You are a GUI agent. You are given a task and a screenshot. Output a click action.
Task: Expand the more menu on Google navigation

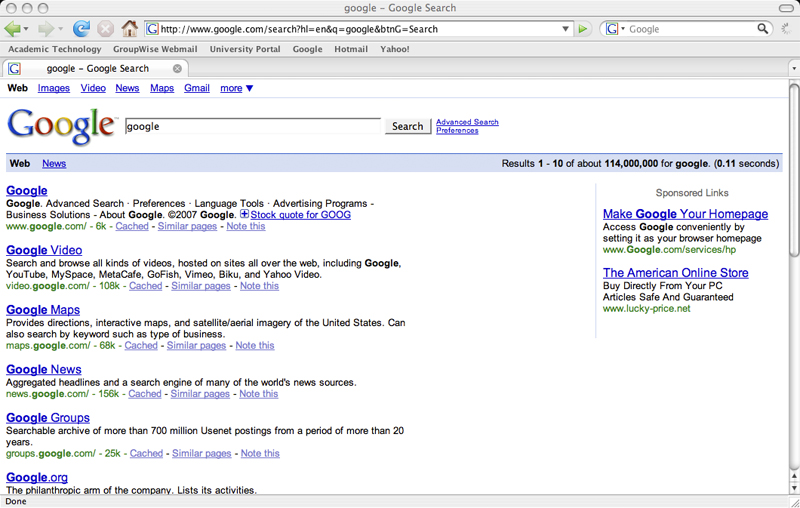coord(237,88)
